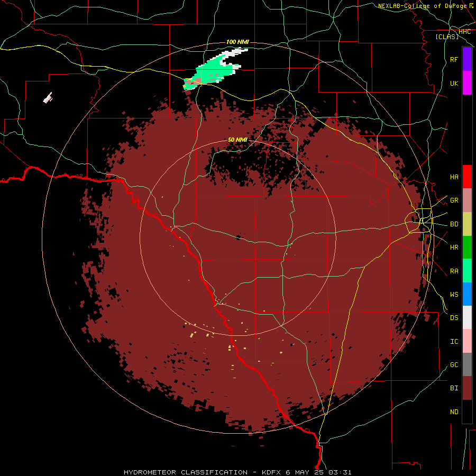Click the 100 NMI range ring label
Viewport: 476px width, 476px height.
coord(237,42)
